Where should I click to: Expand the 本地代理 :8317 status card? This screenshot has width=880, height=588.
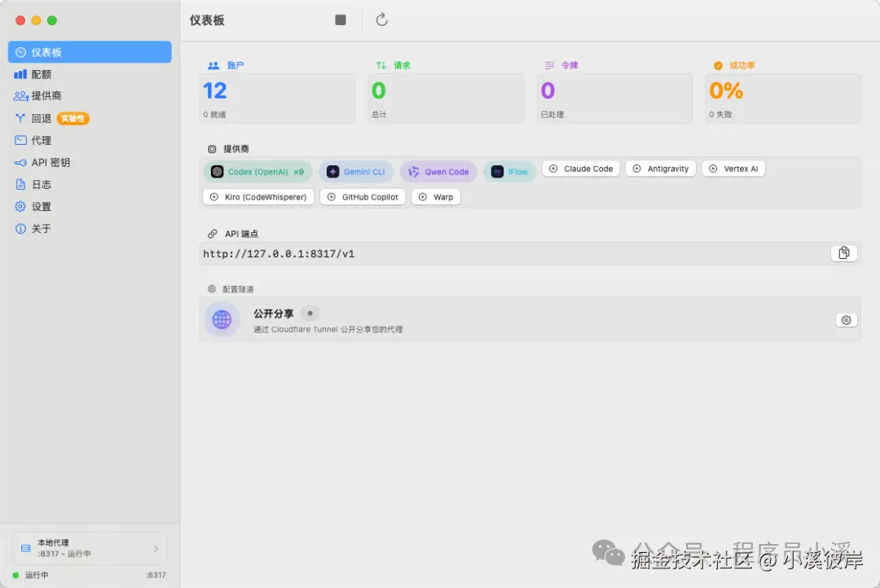coord(90,548)
